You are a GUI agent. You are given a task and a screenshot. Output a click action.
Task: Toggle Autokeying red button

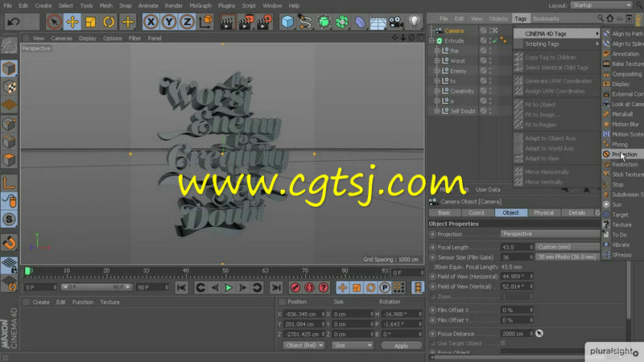pyautogui.click(x=309, y=288)
